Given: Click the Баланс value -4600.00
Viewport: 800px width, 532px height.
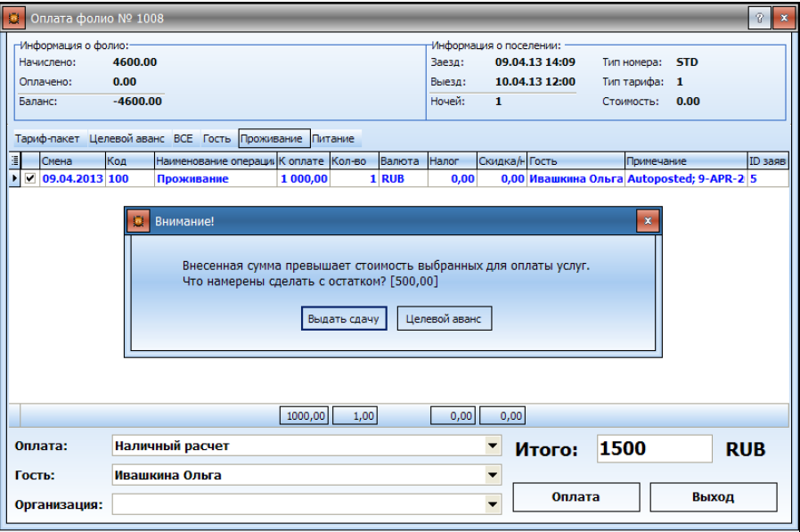Looking at the screenshot, I should 137,101.
